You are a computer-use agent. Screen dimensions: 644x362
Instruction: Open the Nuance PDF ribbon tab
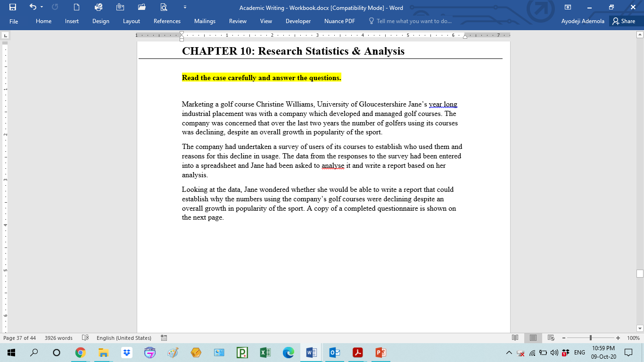339,21
